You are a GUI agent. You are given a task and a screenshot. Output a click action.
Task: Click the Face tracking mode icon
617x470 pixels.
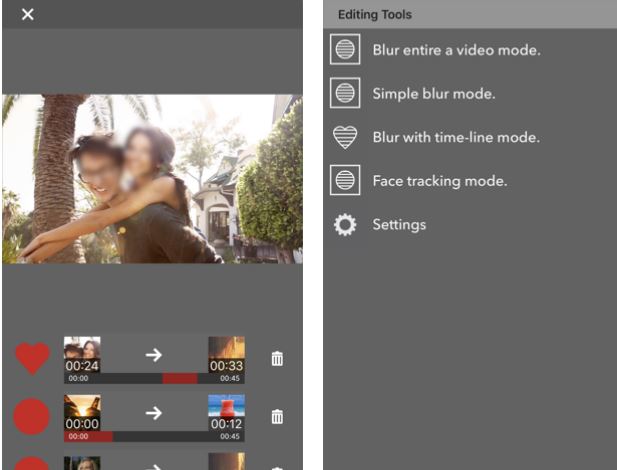point(345,181)
